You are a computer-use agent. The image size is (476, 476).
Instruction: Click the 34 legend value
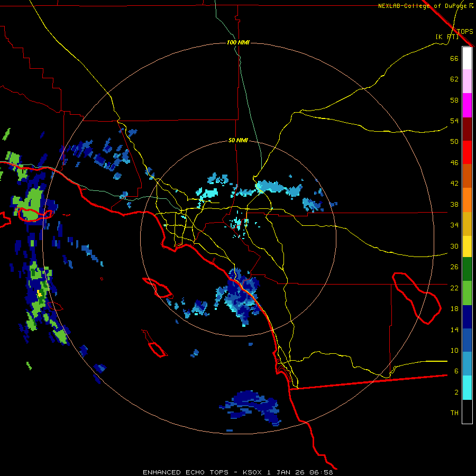click(x=454, y=225)
